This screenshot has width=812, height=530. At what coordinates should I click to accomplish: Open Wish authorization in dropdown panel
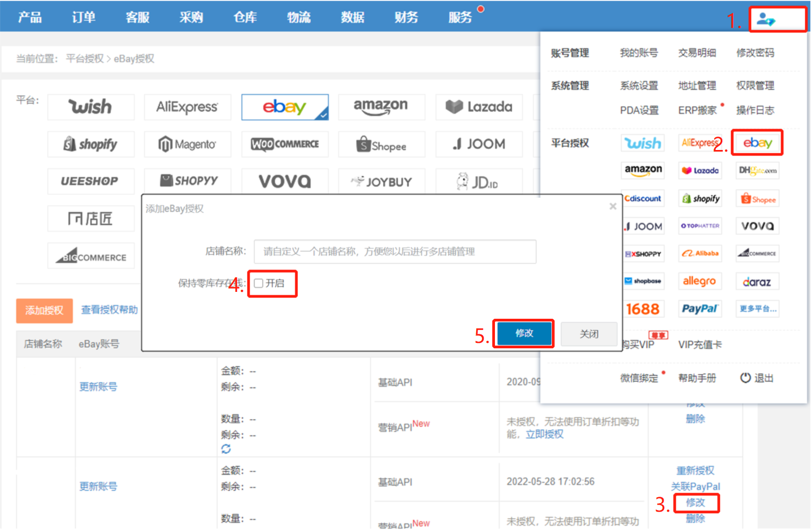click(x=643, y=143)
